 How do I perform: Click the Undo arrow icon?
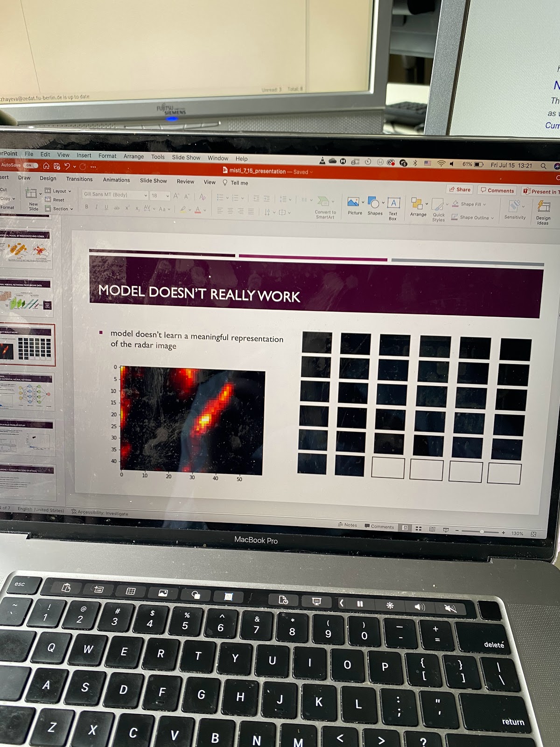67,166
